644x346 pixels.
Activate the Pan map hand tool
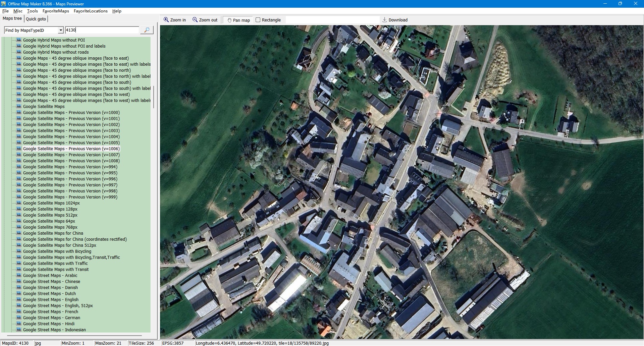pyautogui.click(x=238, y=20)
